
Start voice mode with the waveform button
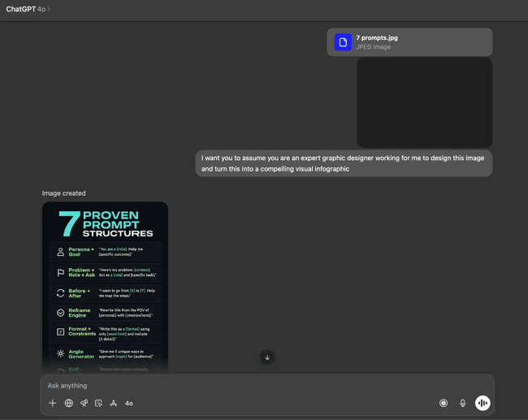coord(483,403)
